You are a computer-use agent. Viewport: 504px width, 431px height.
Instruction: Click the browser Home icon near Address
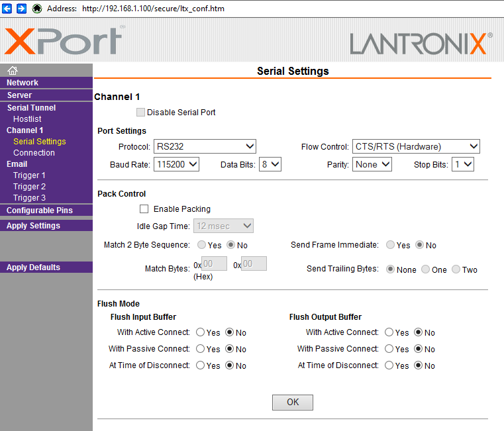(37, 9)
